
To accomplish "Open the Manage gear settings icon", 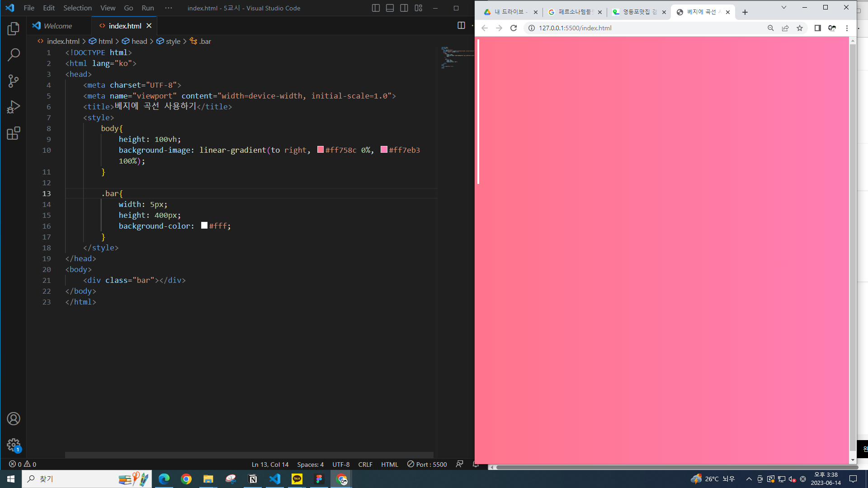I will pos(14,445).
